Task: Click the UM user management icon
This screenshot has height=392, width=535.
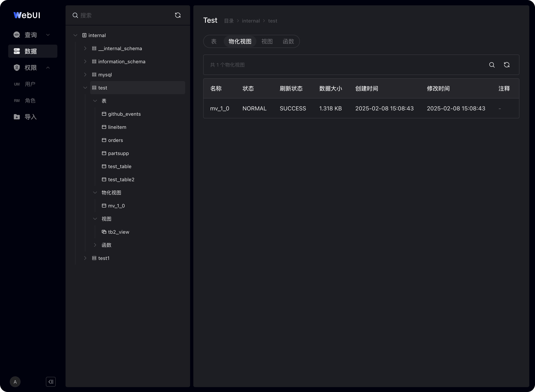Action: pos(17,84)
